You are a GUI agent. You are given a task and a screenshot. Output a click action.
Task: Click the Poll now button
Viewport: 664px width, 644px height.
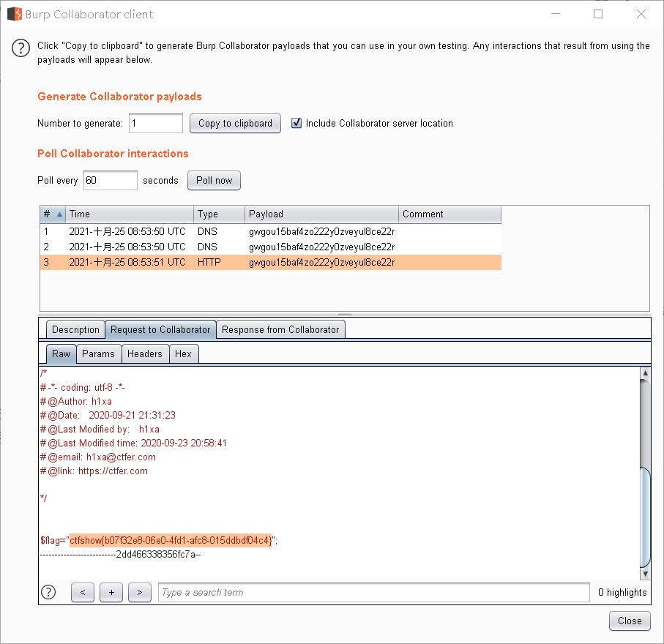point(214,180)
